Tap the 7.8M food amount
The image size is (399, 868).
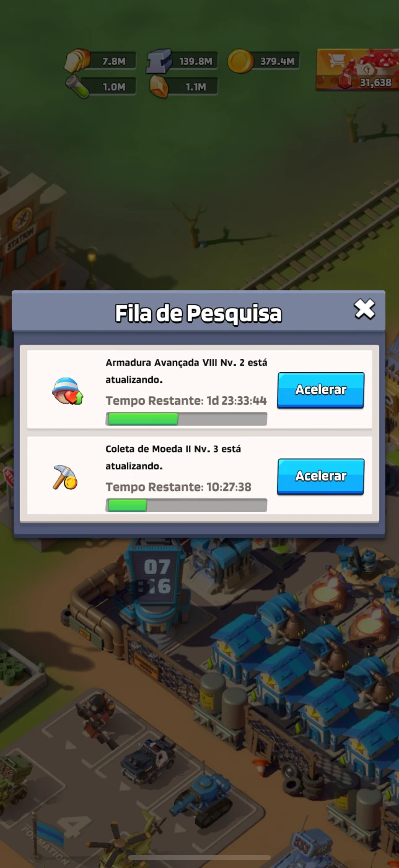pos(114,61)
